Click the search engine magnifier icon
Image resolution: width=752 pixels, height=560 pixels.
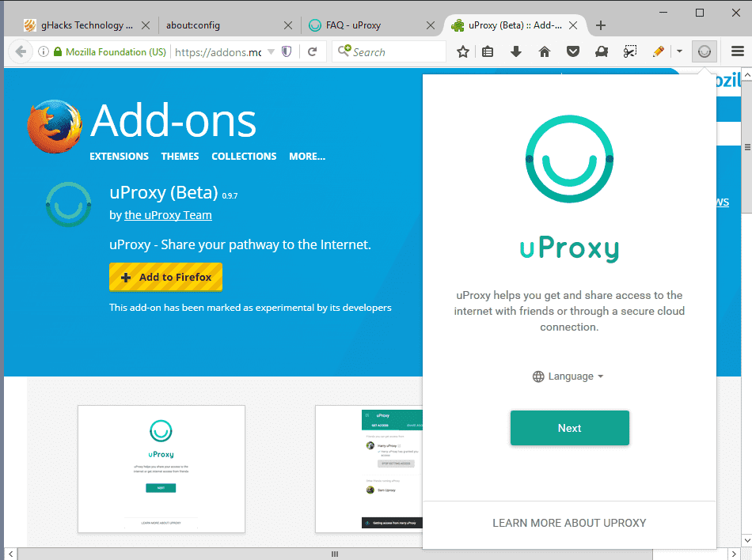(344, 51)
